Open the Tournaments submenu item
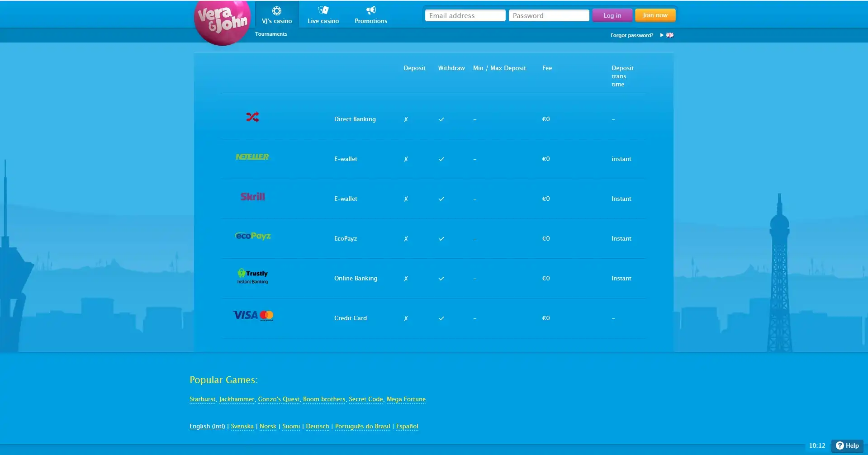Viewport: 868px width, 455px height. coord(271,34)
